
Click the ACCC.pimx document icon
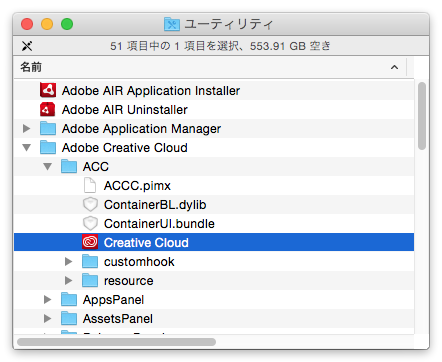[x=90, y=185]
